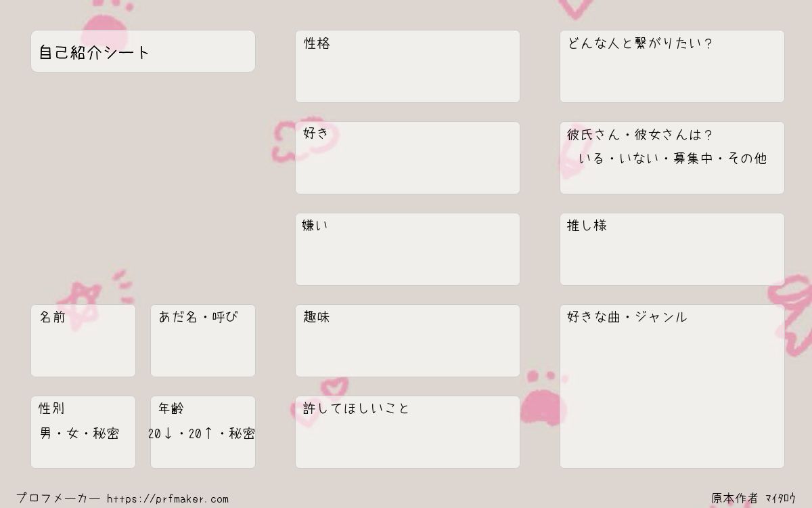Image resolution: width=812 pixels, height=508 pixels.
Task: Select the あだ名・呼び nickname field
Action: (x=203, y=341)
